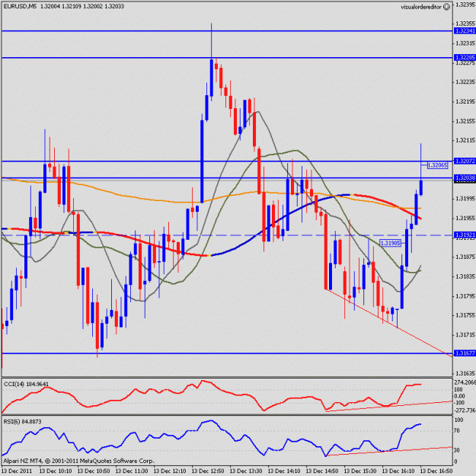The image size is (476, 476).
Task: Select the 1.32038 blue price label
Action: tap(465, 177)
